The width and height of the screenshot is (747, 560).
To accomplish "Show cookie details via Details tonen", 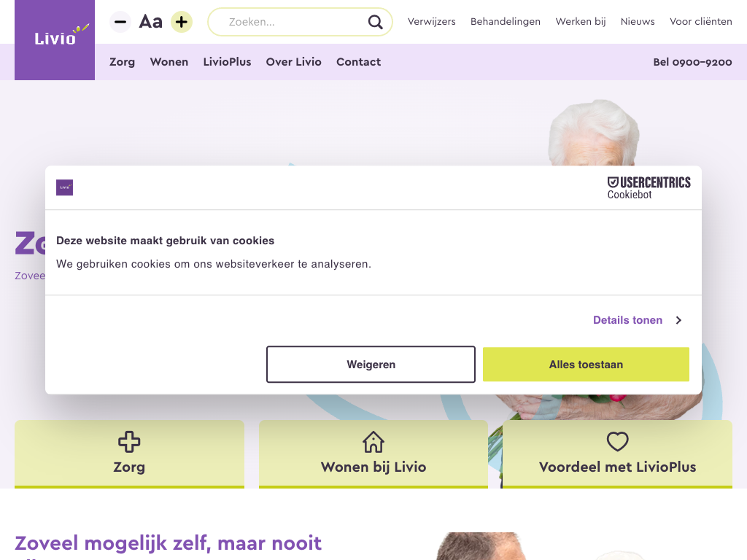I will (627, 320).
